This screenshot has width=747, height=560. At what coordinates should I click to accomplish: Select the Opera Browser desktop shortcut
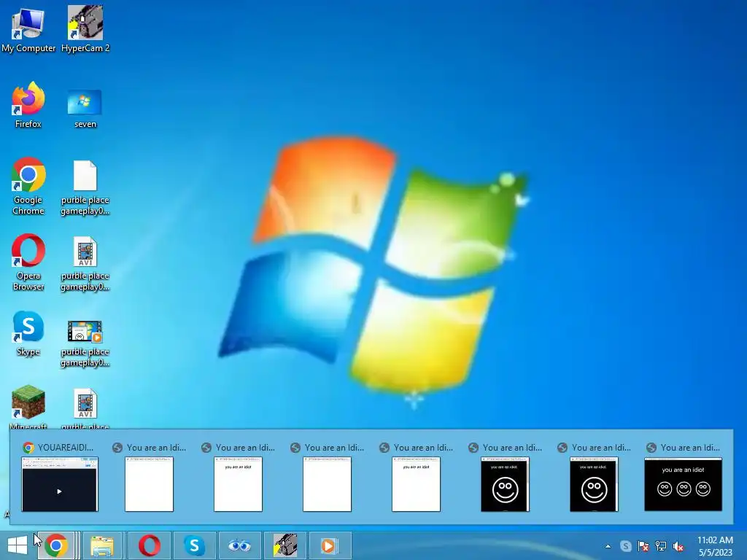click(28, 262)
